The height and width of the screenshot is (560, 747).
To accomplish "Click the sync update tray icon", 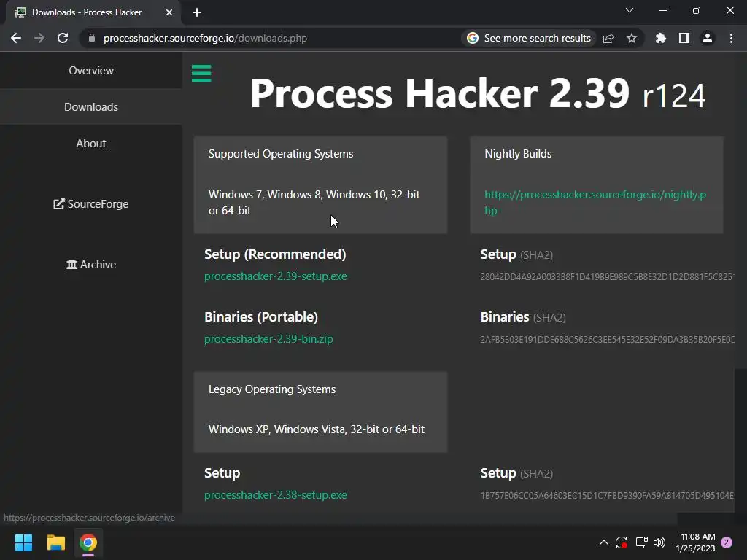I will (x=622, y=542).
